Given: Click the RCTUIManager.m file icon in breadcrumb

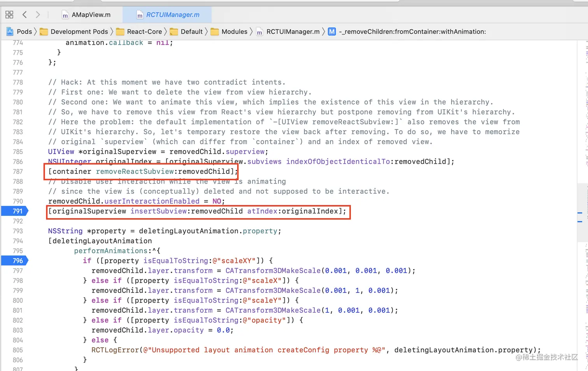Looking at the screenshot, I should click(x=259, y=32).
